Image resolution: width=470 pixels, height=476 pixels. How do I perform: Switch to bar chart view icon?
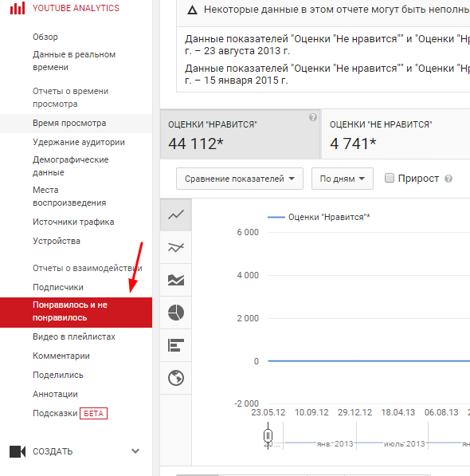click(x=176, y=345)
